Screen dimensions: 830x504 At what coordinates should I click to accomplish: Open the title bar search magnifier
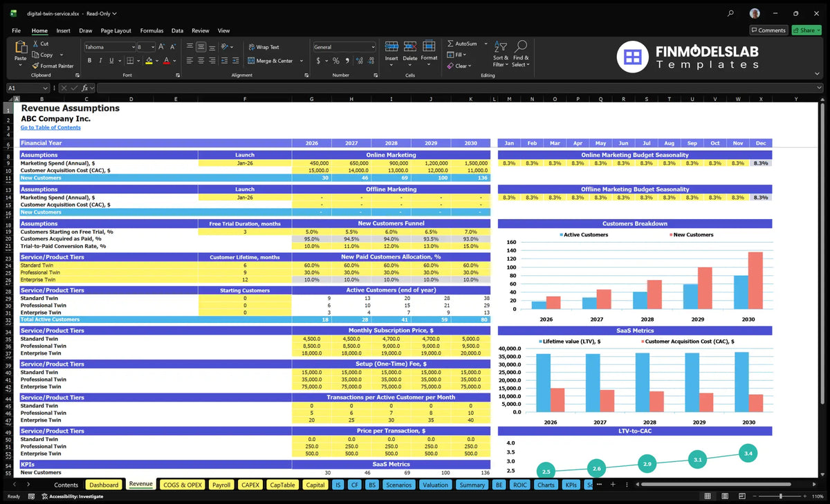point(731,13)
